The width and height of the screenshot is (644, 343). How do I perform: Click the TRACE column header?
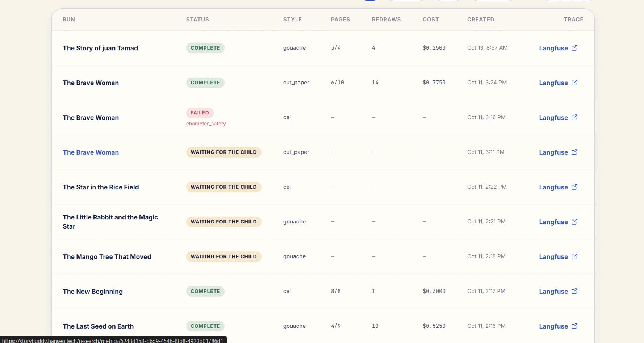click(x=573, y=20)
